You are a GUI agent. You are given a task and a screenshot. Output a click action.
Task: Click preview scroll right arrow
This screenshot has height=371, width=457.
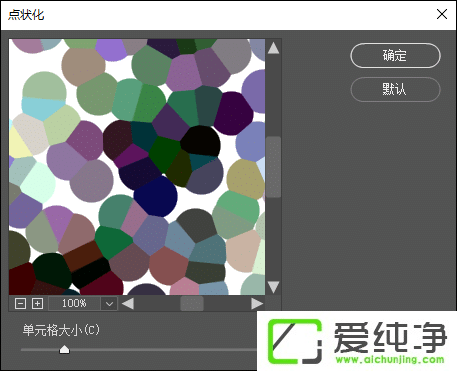pyautogui.click(x=257, y=304)
